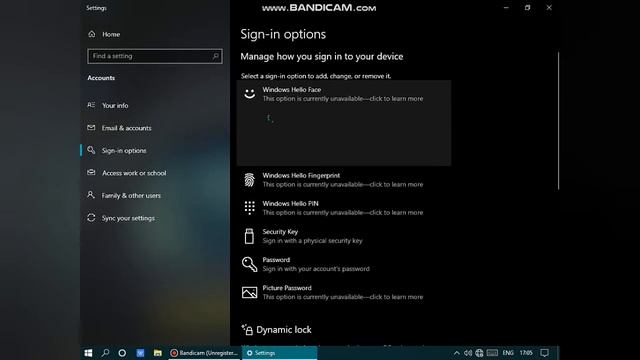The width and height of the screenshot is (640, 360).
Task: Expand Security Key option
Action: pos(344,236)
